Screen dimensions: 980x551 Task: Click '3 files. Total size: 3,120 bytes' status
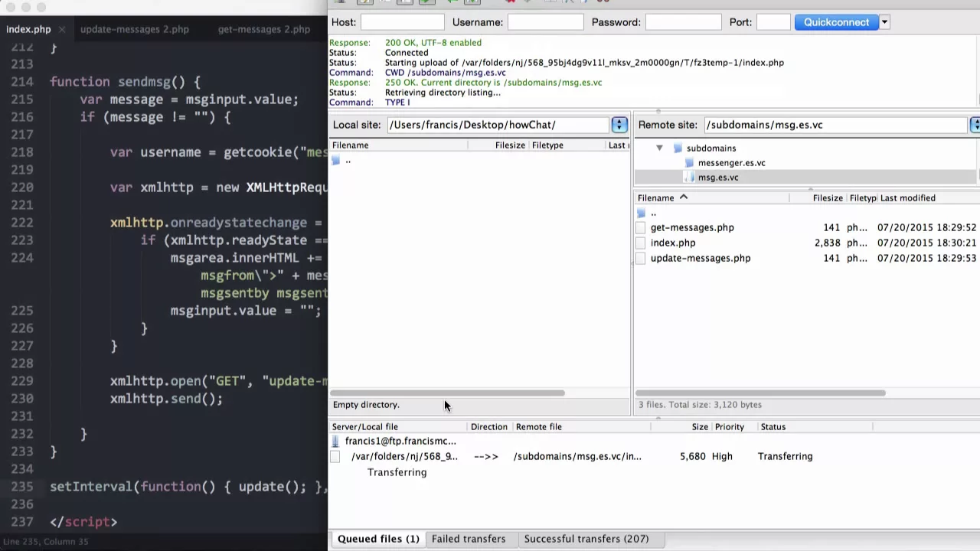click(701, 405)
